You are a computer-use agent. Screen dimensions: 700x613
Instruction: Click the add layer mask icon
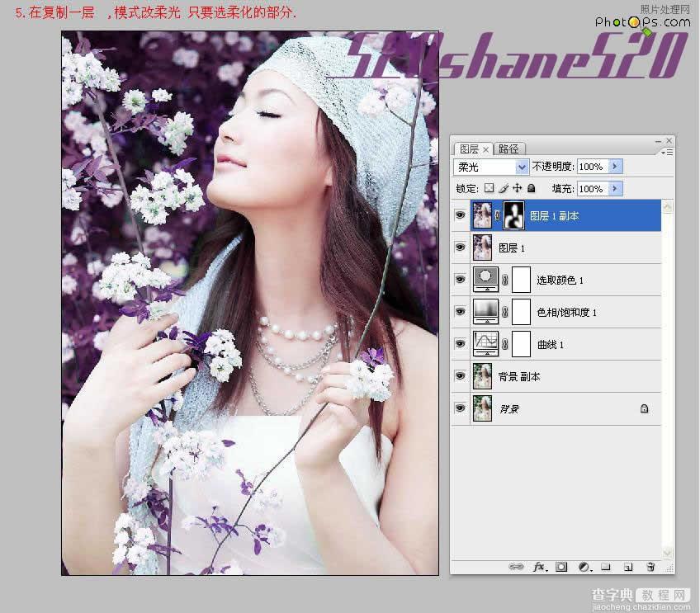point(561,568)
